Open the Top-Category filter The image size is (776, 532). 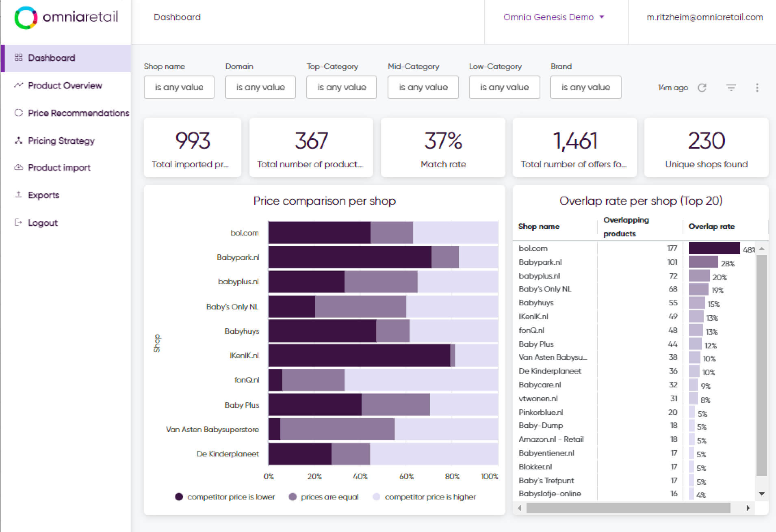pyautogui.click(x=341, y=87)
